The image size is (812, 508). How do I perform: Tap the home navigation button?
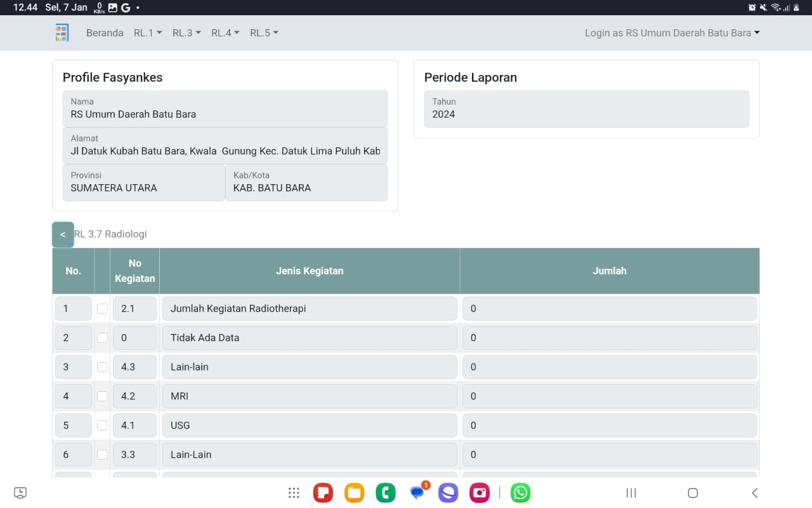(x=693, y=493)
